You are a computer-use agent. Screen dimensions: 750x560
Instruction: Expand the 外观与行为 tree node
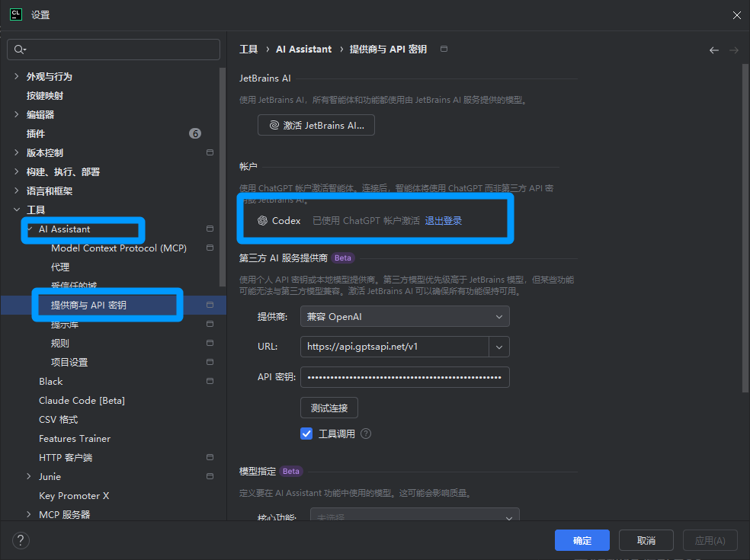click(17, 76)
